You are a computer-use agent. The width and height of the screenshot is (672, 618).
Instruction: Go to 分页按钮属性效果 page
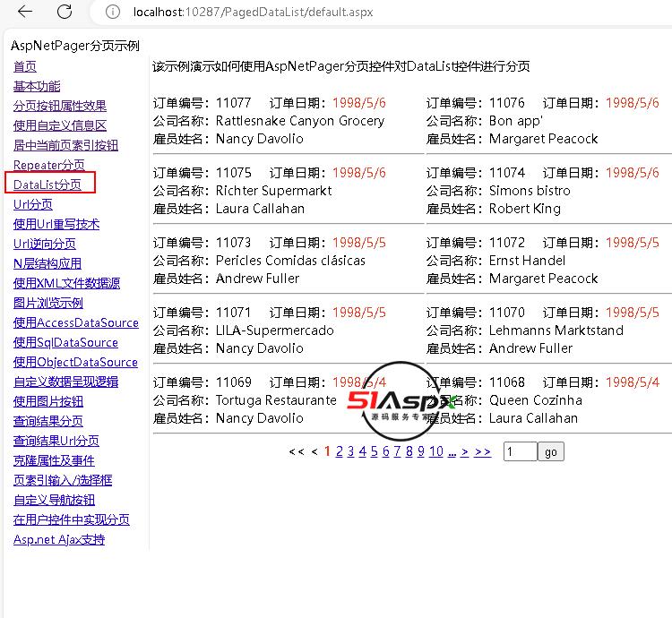pyautogui.click(x=59, y=106)
